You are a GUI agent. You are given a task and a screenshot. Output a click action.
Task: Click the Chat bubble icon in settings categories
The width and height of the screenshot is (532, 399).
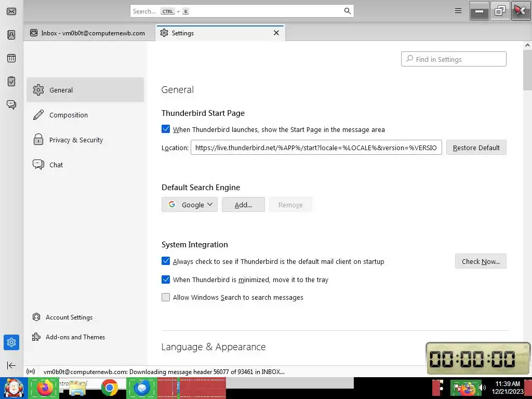point(38,165)
